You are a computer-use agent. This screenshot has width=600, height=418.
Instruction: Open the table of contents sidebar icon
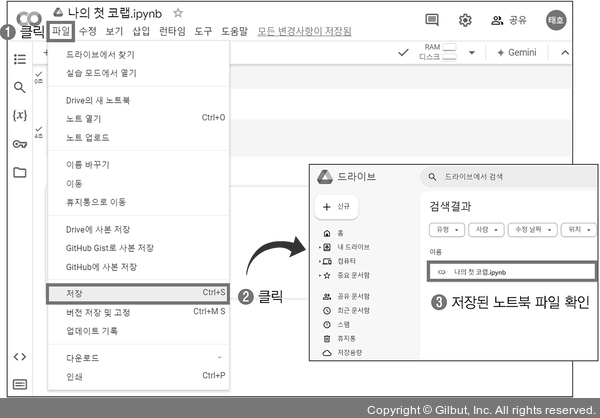click(19, 60)
